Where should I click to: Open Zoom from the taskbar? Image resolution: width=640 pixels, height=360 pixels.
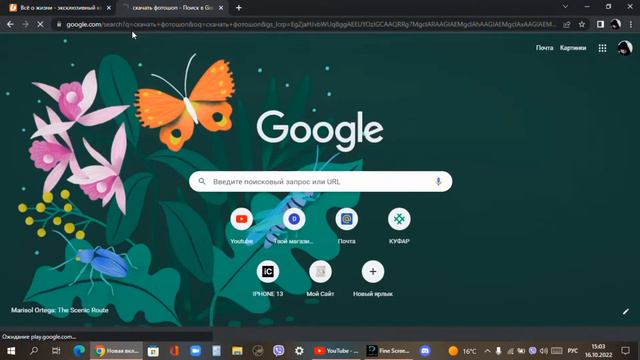[196, 351]
